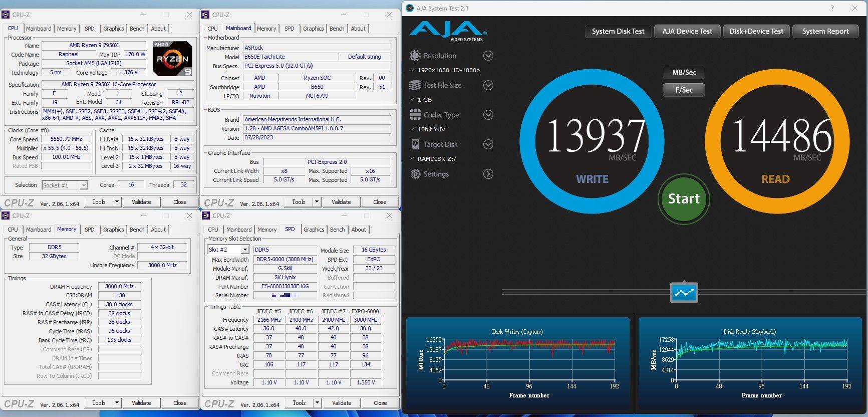Click Validate in the SPD window
The width and height of the screenshot is (868, 417).
342,403
